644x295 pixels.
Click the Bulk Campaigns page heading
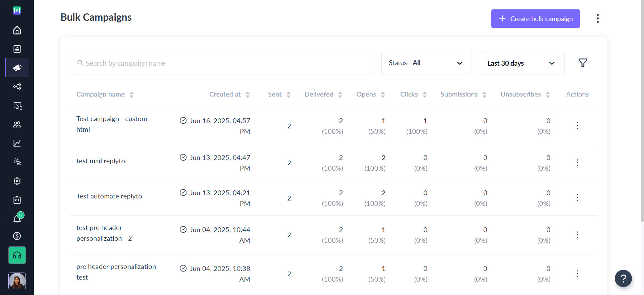(x=96, y=17)
